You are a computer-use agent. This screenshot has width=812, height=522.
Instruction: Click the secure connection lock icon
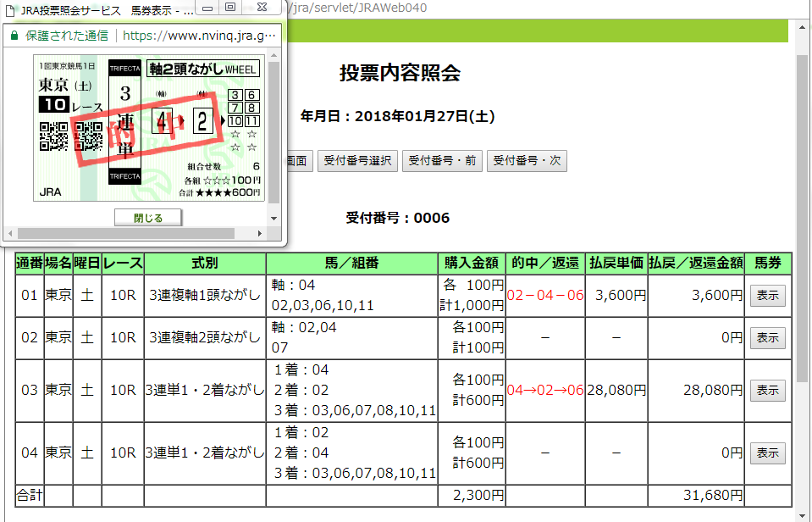click(x=14, y=36)
